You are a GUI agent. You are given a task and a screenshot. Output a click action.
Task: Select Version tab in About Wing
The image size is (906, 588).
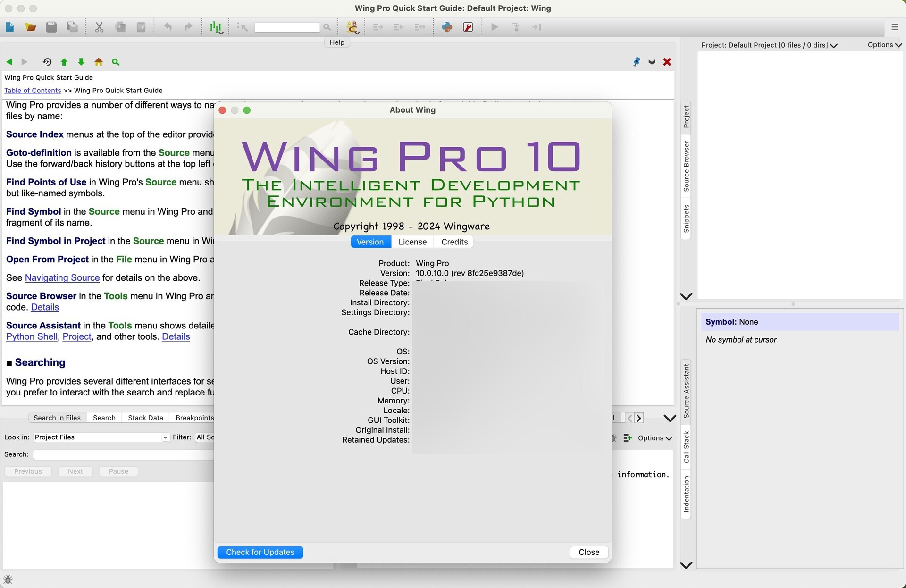click(370, 242)
